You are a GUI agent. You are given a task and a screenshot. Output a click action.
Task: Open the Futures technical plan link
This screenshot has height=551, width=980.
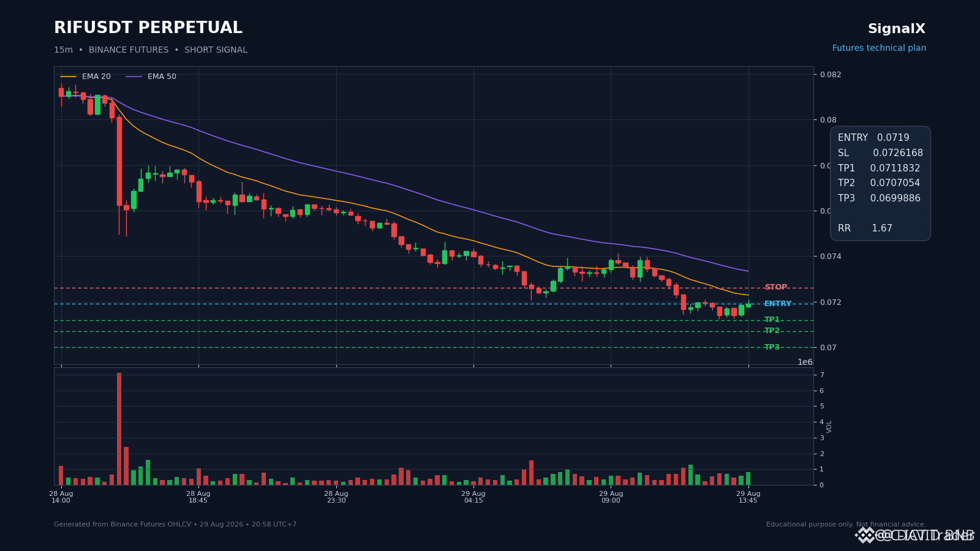[879, 48]
